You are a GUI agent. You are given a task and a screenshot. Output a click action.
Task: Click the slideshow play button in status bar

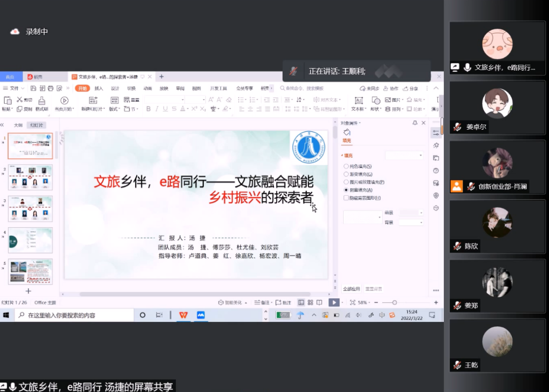334,303
